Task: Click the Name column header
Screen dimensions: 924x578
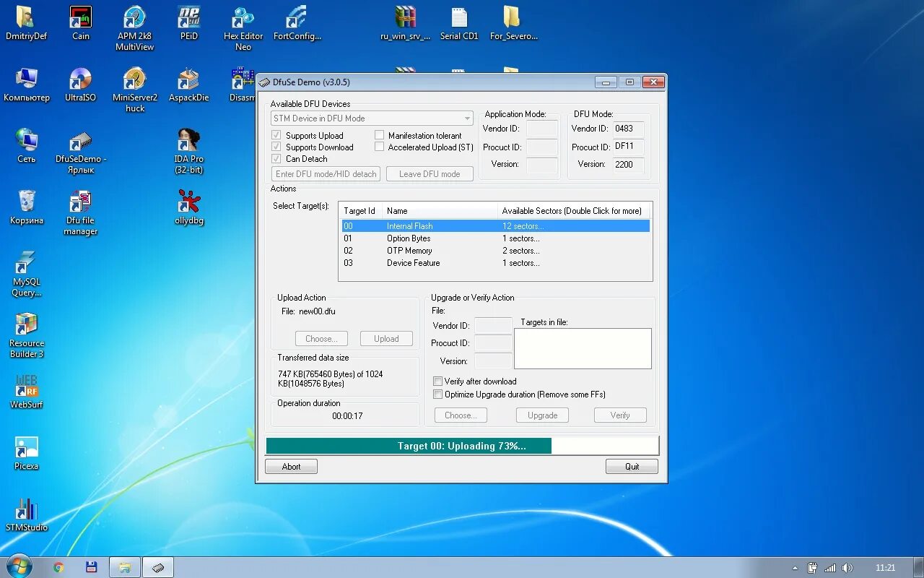Action: [x=440, y=211]
